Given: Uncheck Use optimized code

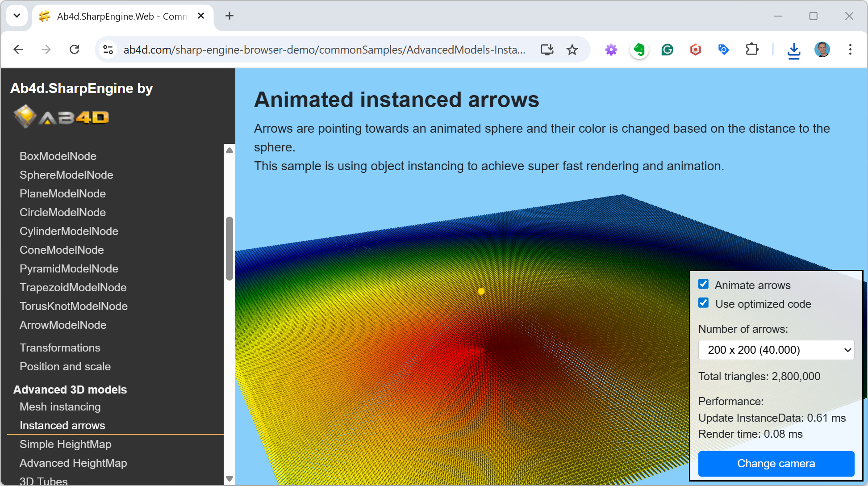Looking at the screenshot, I should click(704, 303).
